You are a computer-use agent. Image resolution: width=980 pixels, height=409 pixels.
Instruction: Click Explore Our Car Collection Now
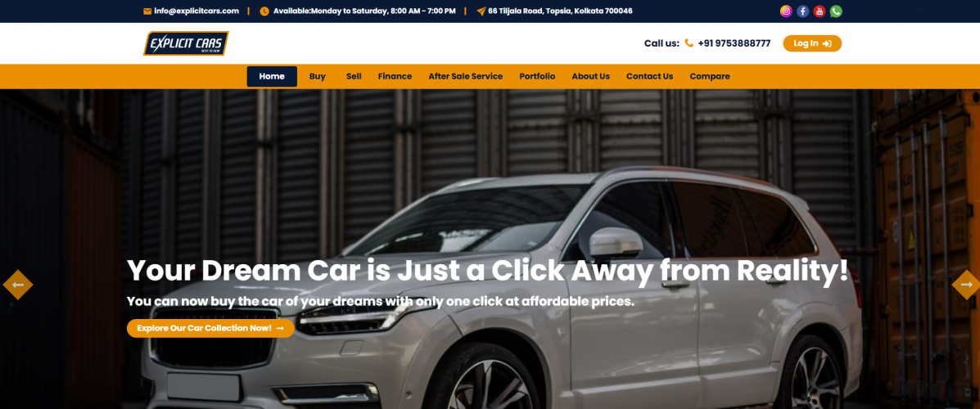pyautogui.click(x=210, y=328)
